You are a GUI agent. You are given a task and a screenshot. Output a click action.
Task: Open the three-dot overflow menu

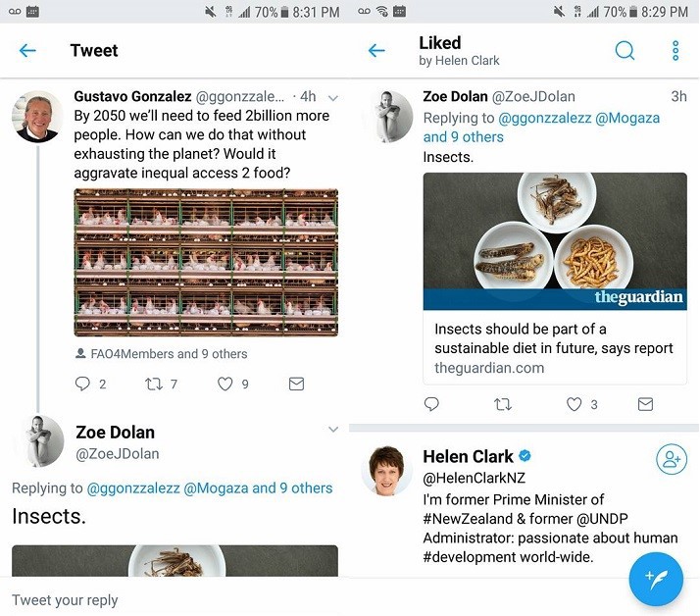pyautogui.click(x=675, y=51)
